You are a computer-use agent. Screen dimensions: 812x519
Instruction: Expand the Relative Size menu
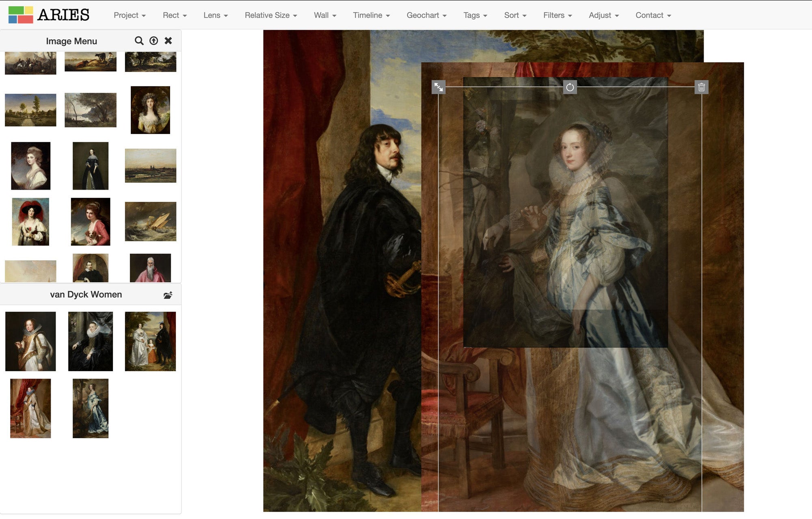[x=271, y=15]
